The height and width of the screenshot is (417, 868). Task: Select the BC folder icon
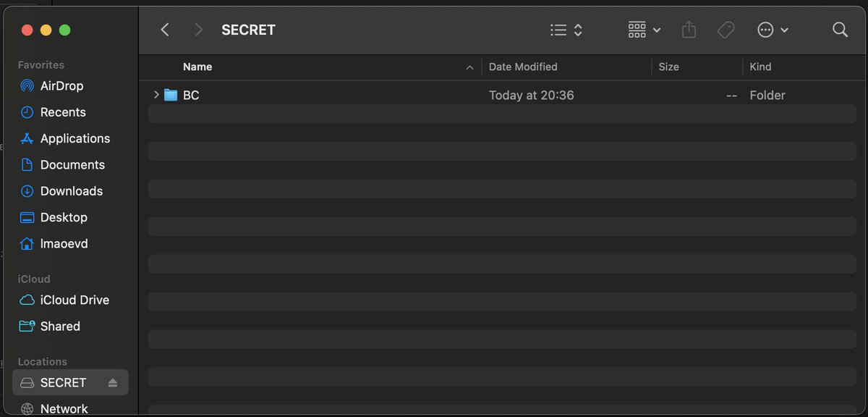point(171,95)
